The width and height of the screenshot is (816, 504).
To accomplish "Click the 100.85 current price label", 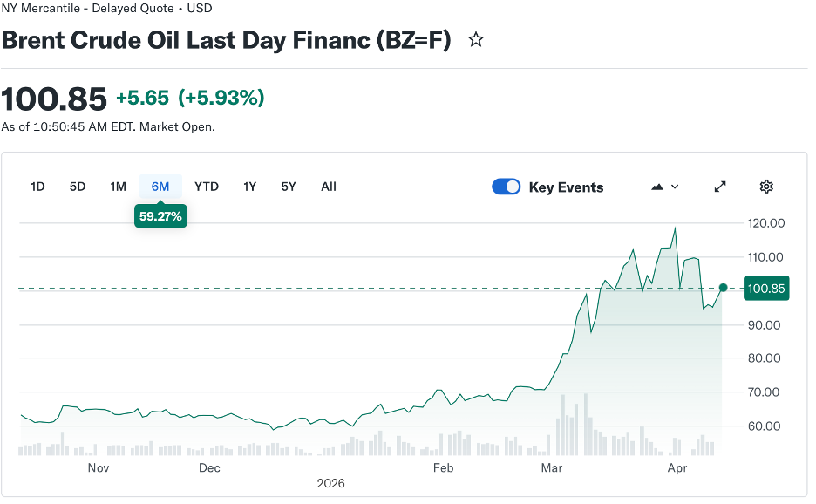I will coord(766,289).
